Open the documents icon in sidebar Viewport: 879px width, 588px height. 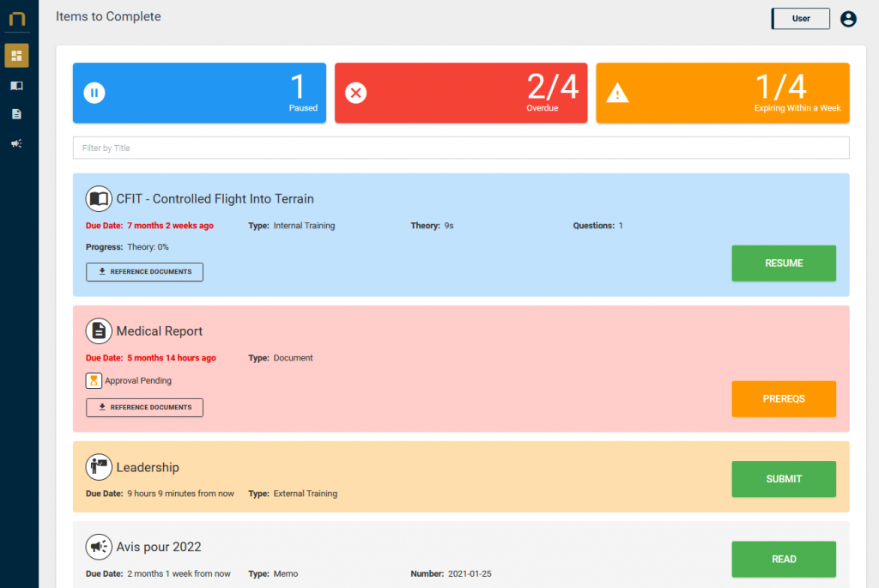point(17,114)
